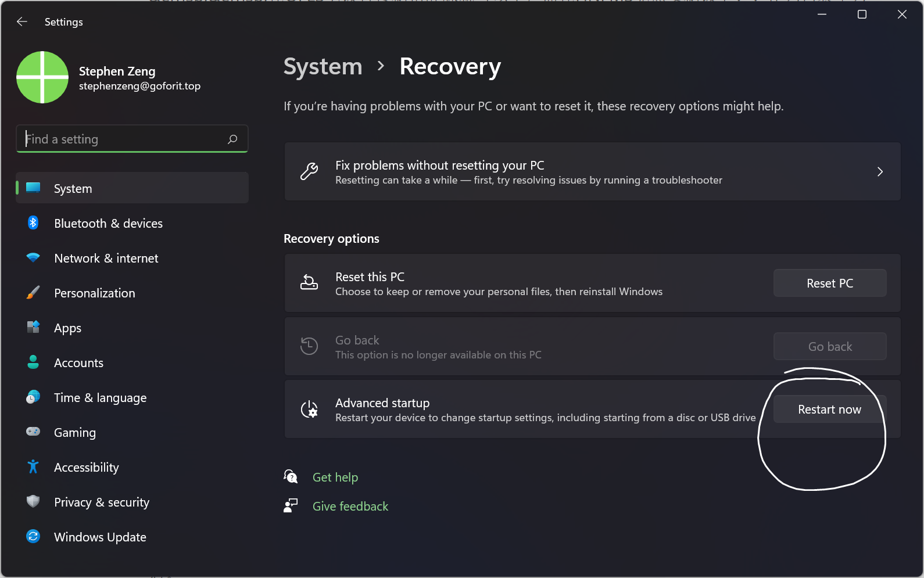Image resolution: width=924 pixels, height=578 pixels.
Task: Click the back arrow in Settings header
Action: coord(22,21)
